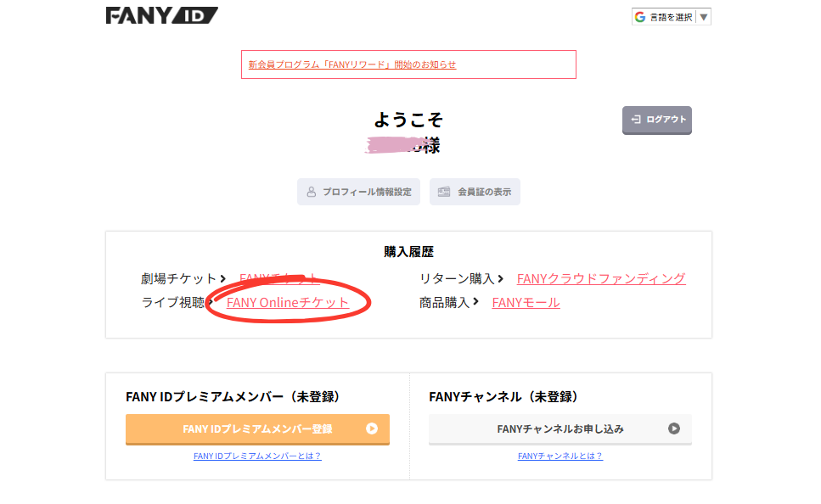821x504 pixels.
Task: Click the 商品購入 label
Action: coord(445,303)
